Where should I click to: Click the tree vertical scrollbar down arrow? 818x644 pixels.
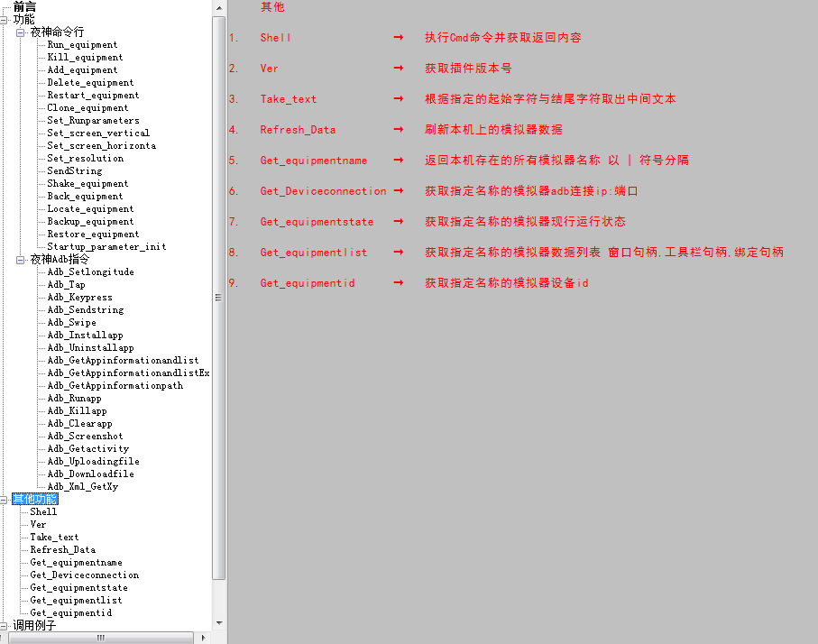[219, 623]
